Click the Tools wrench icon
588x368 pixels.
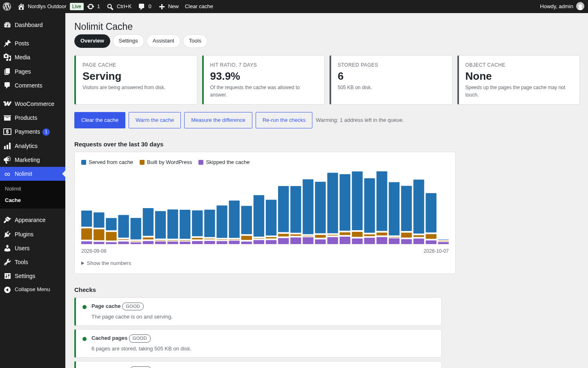[7, 262]
